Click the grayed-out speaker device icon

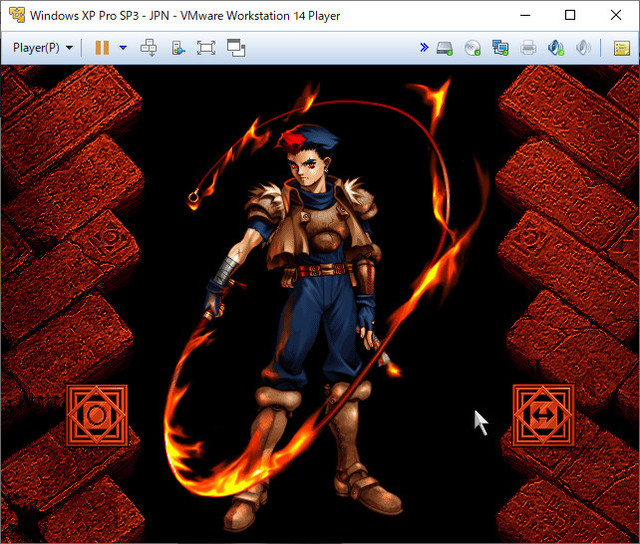tap(583, 48)
